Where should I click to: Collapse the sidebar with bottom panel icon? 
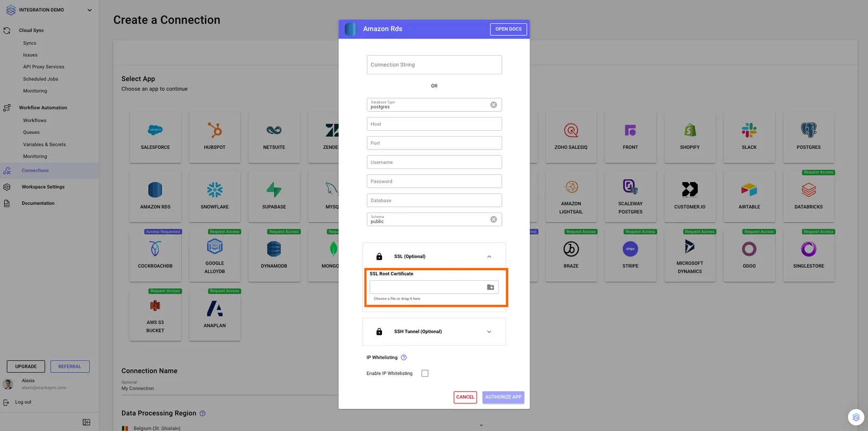[x=86, y=422]
